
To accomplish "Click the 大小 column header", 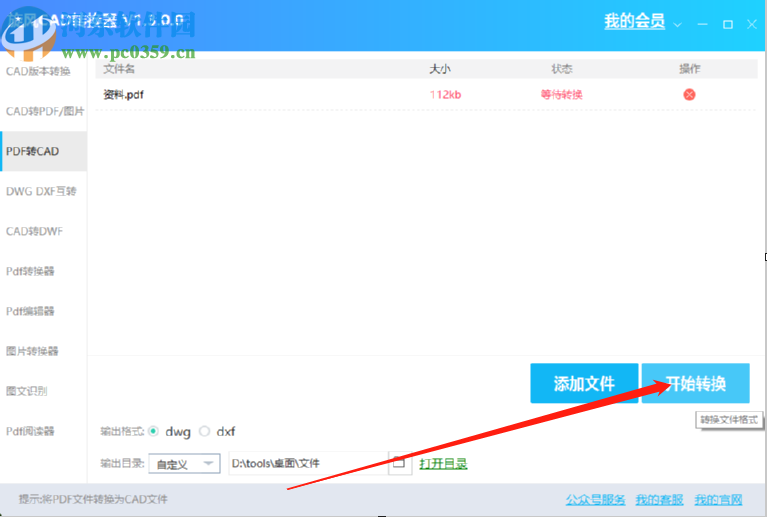I will coord(440,69).
